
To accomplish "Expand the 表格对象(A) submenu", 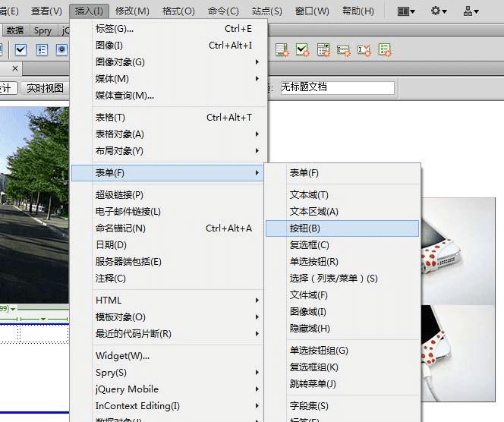I will [x=257, y=134].
